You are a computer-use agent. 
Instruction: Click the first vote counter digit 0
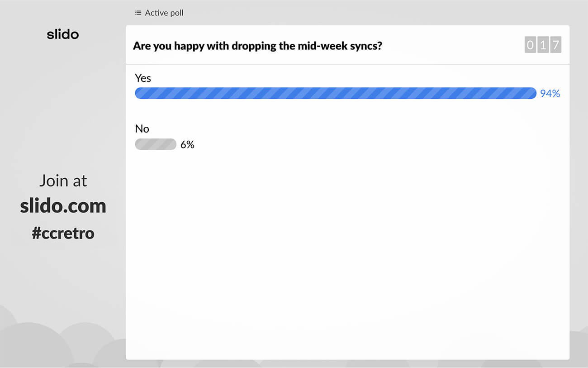[x=530, y=45]
